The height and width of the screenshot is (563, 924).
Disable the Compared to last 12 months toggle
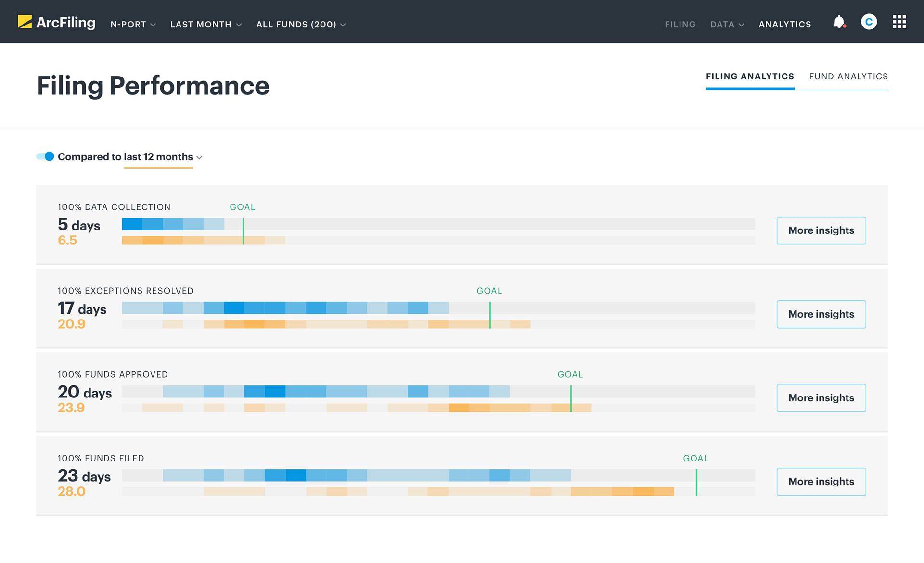(x=44, y=156)
